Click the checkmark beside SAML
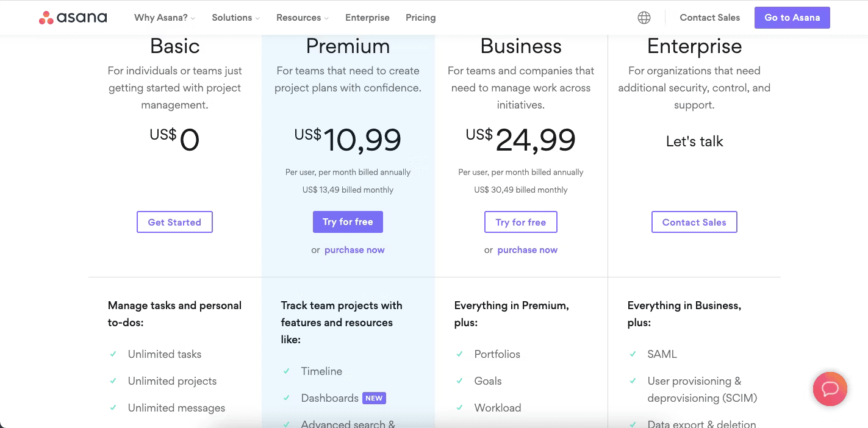Screen dimensions: 868x428 633,354
